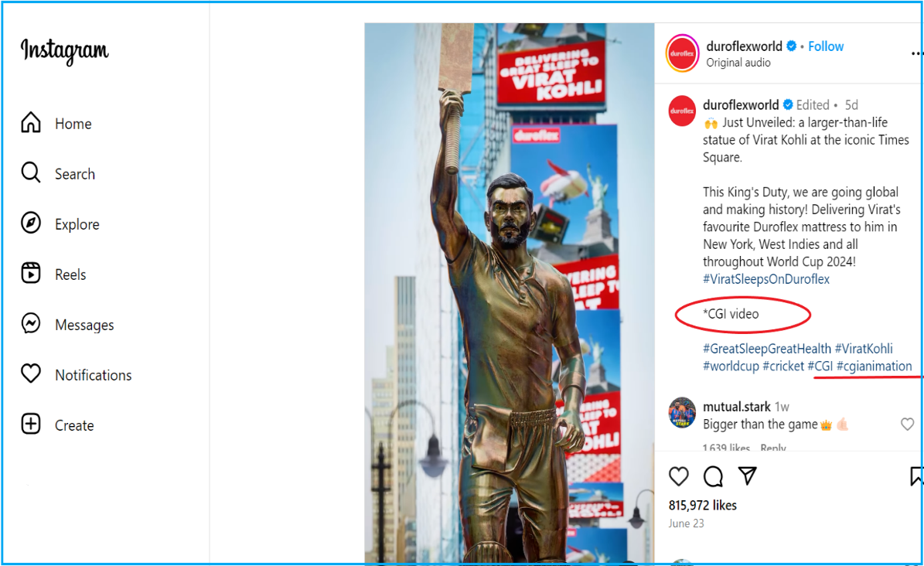Like mutual.stark's comment
This screenshot has height=566, width=924.
[908, 424]
